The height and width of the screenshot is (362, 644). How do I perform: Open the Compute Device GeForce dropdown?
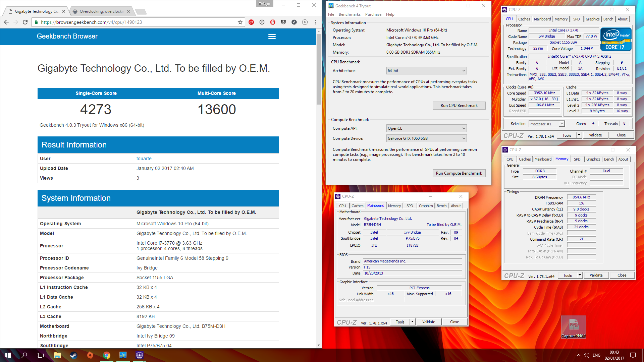click(426, 138)
